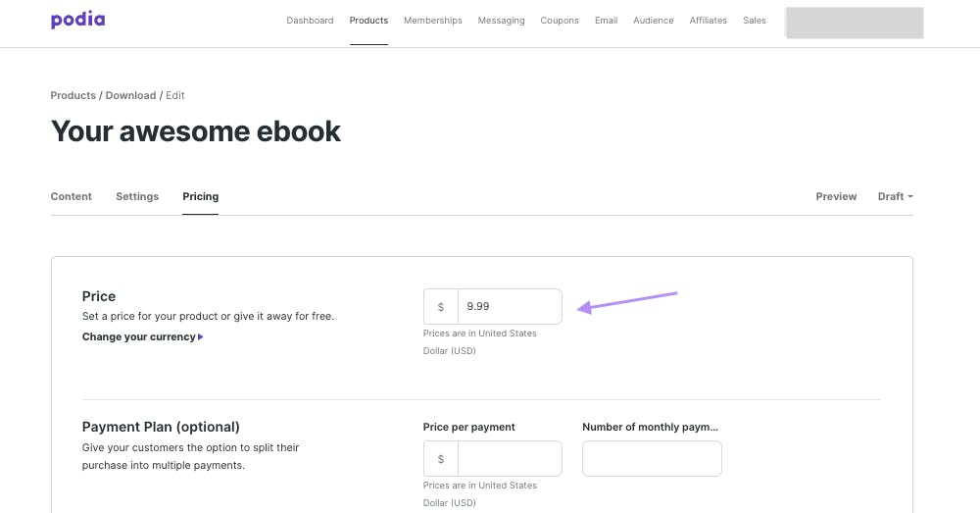Viewport: 980px width, 513px height.
Task: Click the Preview link
Action: [836, 196]
